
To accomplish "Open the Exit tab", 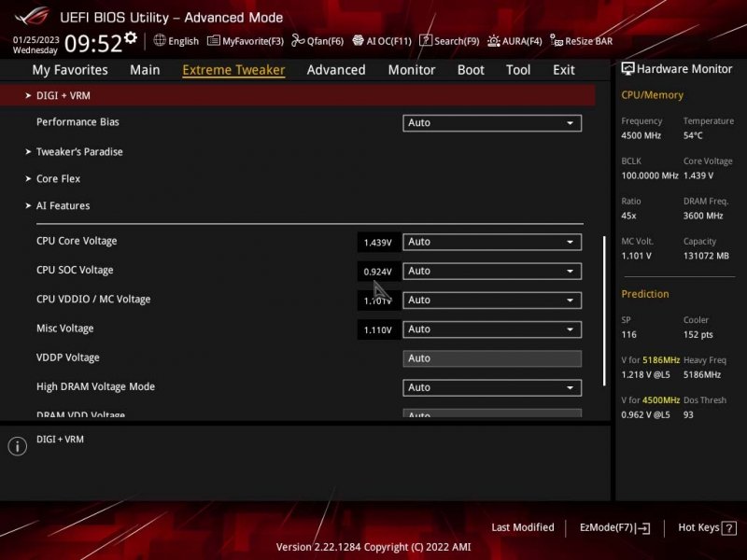I will point(564,70).
